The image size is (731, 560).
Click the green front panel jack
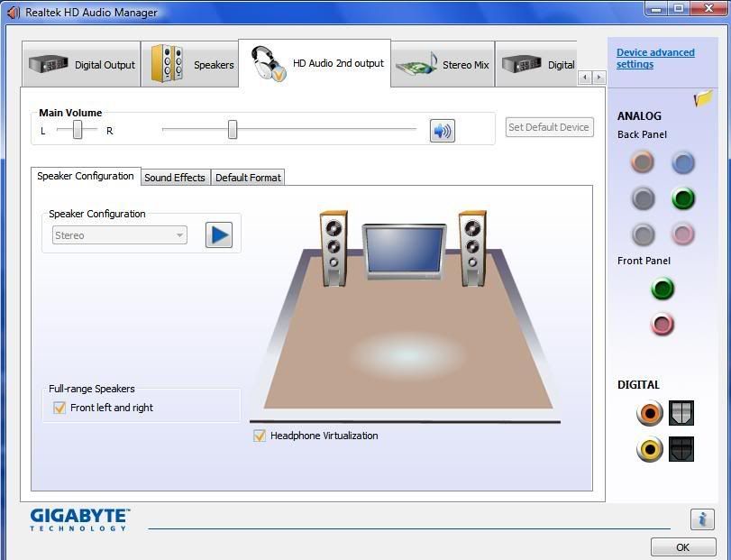click(x=662, y=289)
